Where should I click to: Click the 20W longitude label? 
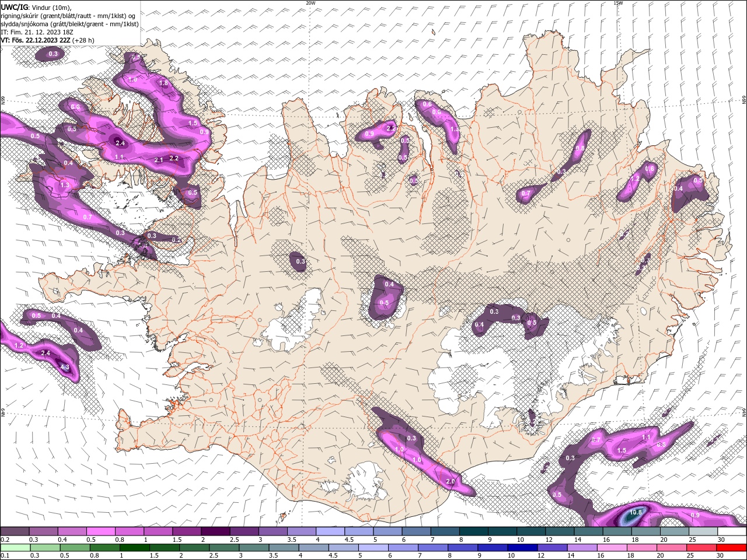(x=310, y=3)
